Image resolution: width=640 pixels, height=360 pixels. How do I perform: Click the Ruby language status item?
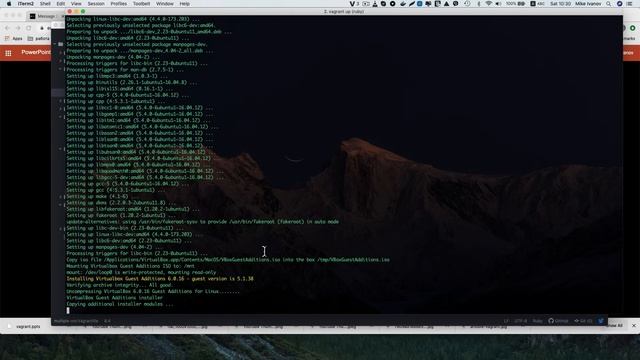click(x=538, y=321)
